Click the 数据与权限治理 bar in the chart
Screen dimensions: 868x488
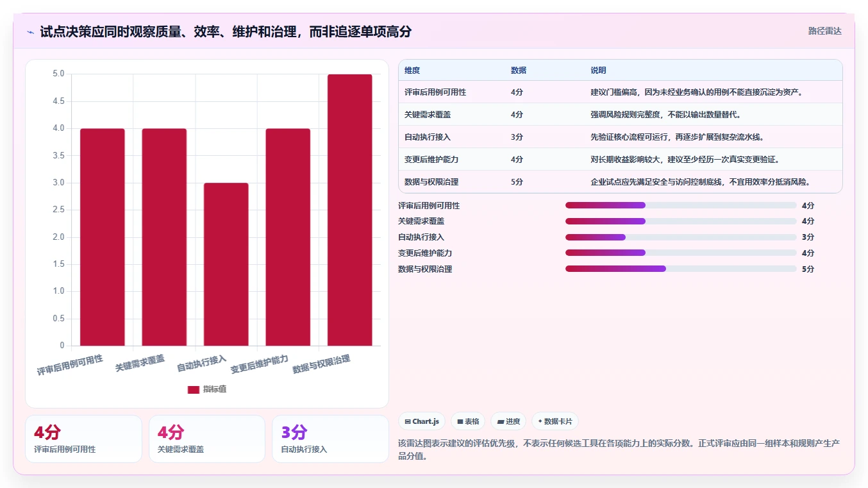[x=350, y=210]
